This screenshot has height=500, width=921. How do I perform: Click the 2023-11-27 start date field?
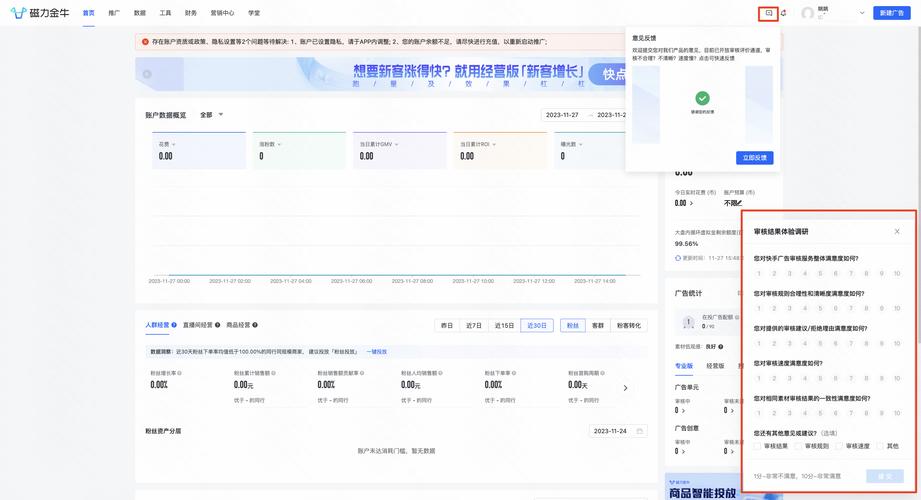562,115
